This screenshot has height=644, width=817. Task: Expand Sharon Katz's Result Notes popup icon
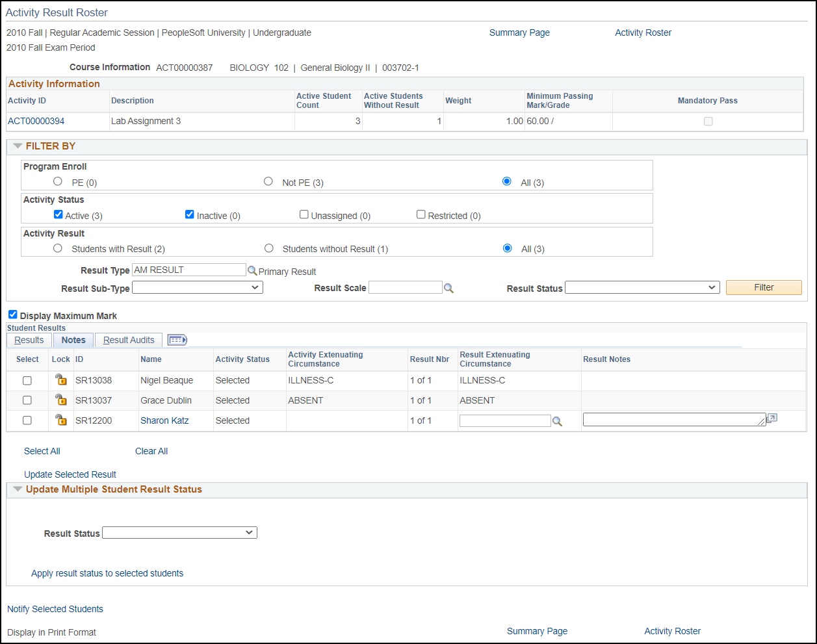tap(772, 418)
